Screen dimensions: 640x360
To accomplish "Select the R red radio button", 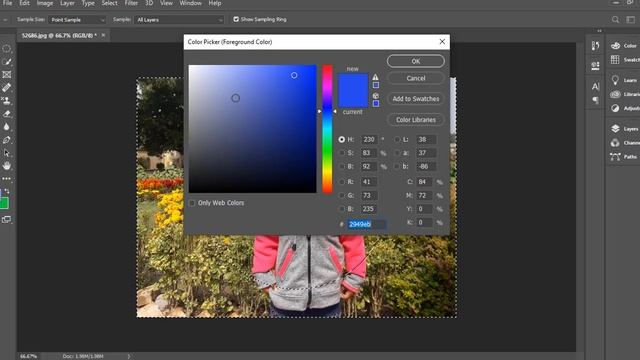I will point(342,182).
